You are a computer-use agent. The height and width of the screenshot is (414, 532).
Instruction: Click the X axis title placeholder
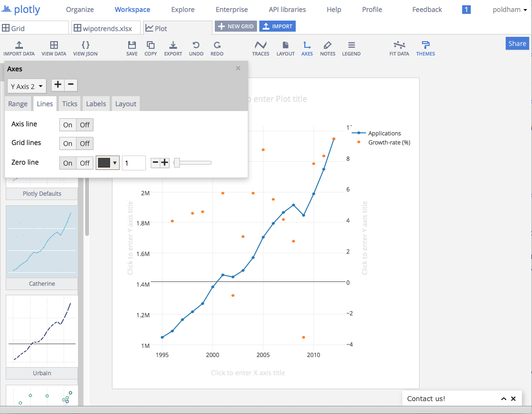[248, 372]
